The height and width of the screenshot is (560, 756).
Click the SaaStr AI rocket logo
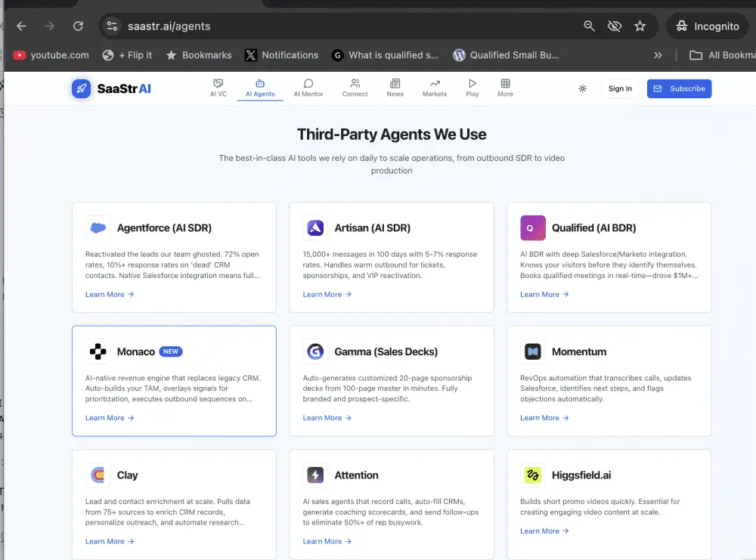tap(82, 88)
